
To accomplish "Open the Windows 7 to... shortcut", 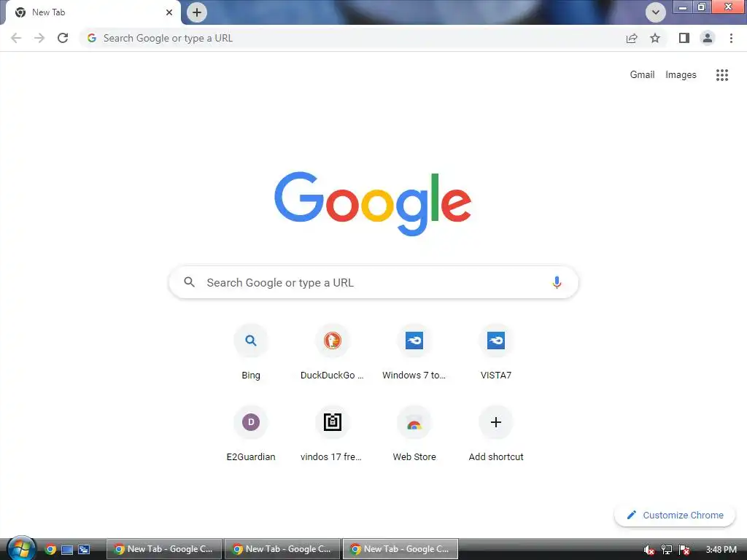I will point(414,352).
